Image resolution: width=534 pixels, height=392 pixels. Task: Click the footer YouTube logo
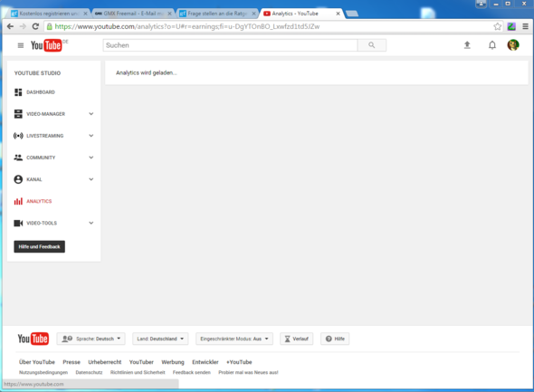(x=33, y=339)
